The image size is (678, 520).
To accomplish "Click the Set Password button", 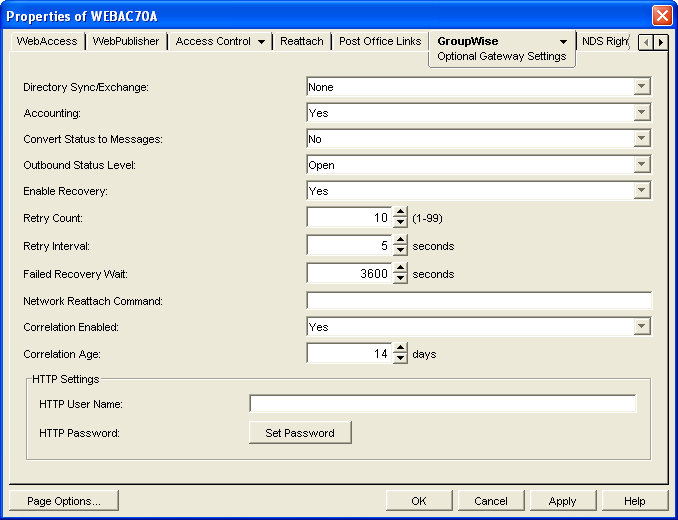I will click(300, 433).
